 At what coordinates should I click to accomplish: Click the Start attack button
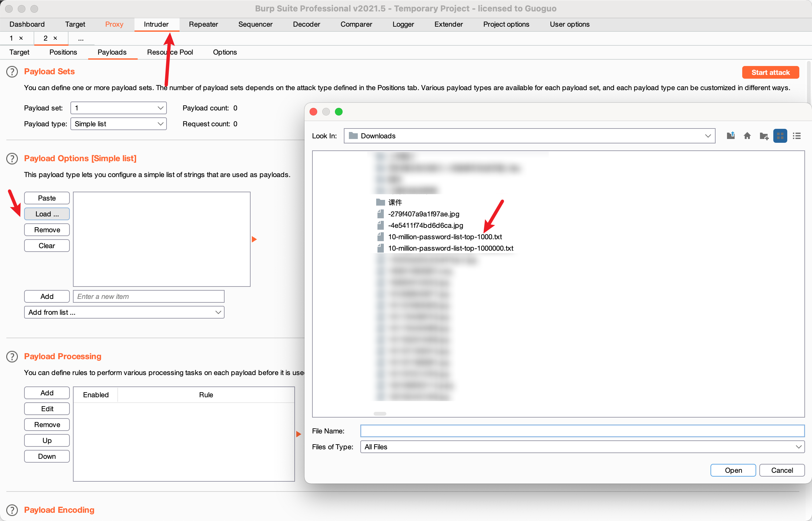tap(770, 72)
